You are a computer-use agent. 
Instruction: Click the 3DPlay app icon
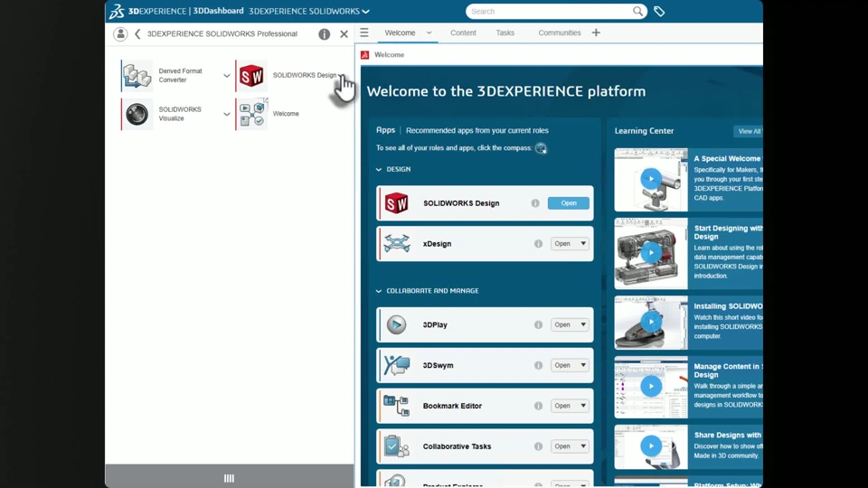396,324
